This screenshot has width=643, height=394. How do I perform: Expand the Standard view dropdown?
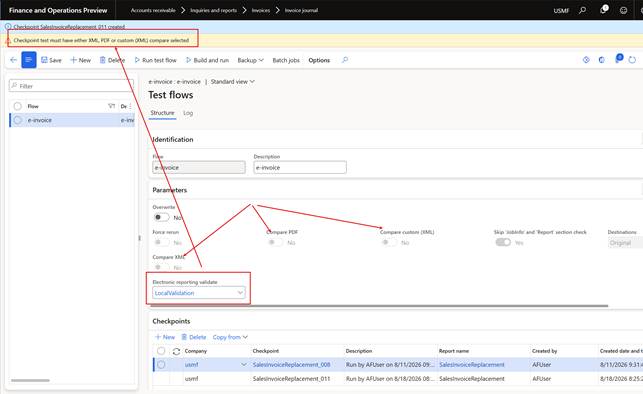click(233, 82)
